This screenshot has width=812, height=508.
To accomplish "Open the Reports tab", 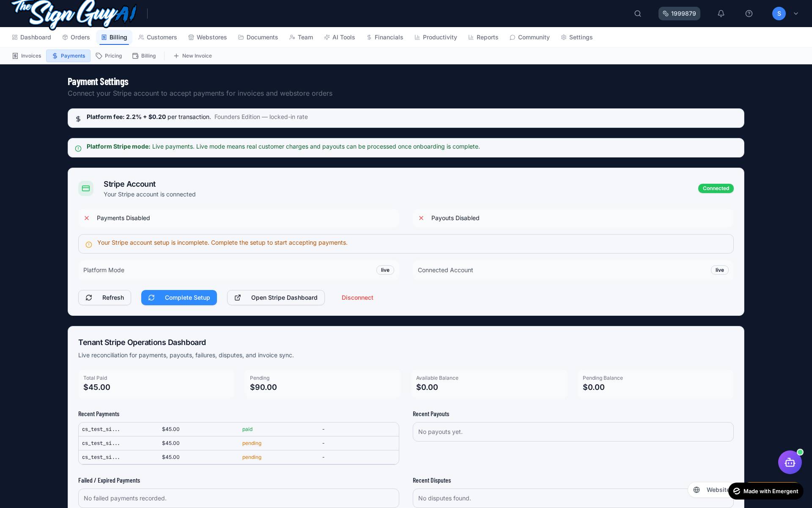I will click(483, 37).
